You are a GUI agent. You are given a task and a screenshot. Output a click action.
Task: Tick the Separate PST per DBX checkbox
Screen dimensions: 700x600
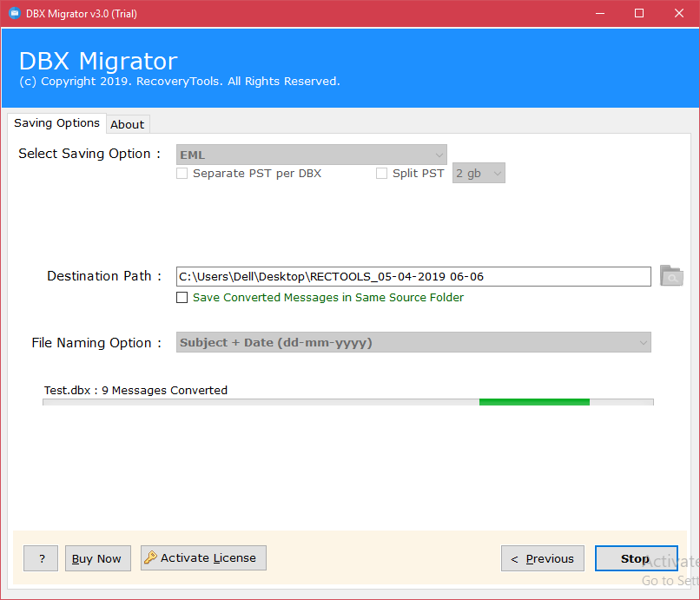click(182, 173)
